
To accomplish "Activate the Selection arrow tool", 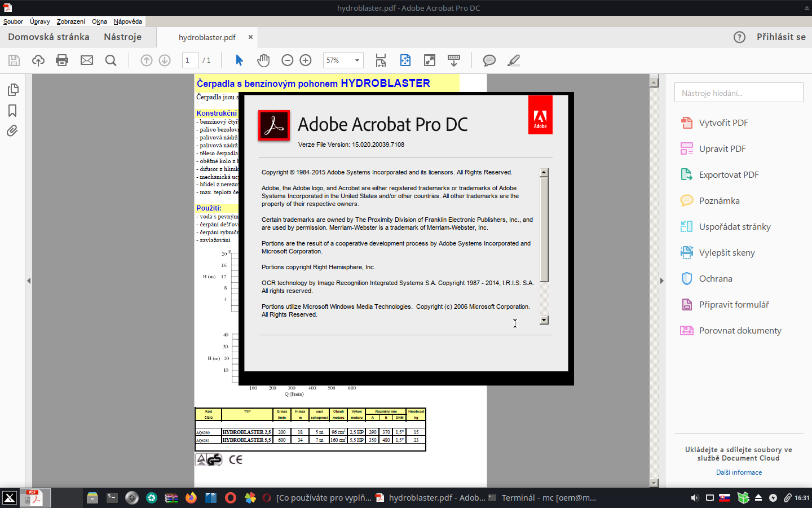I will [239, 60].
